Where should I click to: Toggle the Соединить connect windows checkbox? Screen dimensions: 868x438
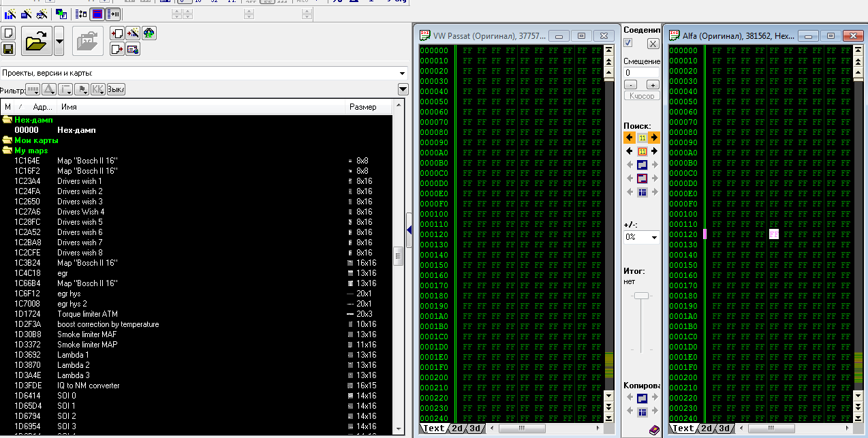[x=628, y=43]
